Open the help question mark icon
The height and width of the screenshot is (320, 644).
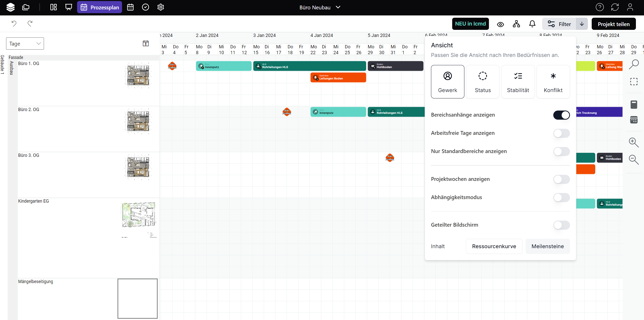click(x=600, y=7)
